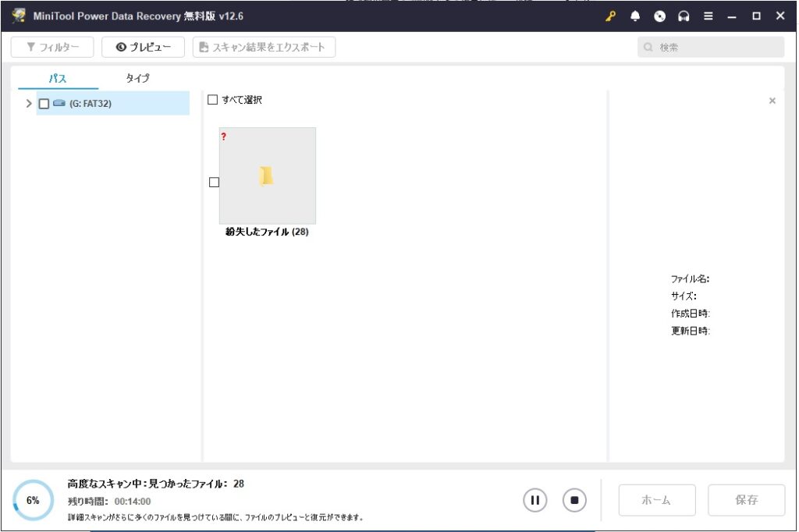Open the bell notifications icon
The image size is (799, 532).
pyautogui.click(x=635, y=16)
